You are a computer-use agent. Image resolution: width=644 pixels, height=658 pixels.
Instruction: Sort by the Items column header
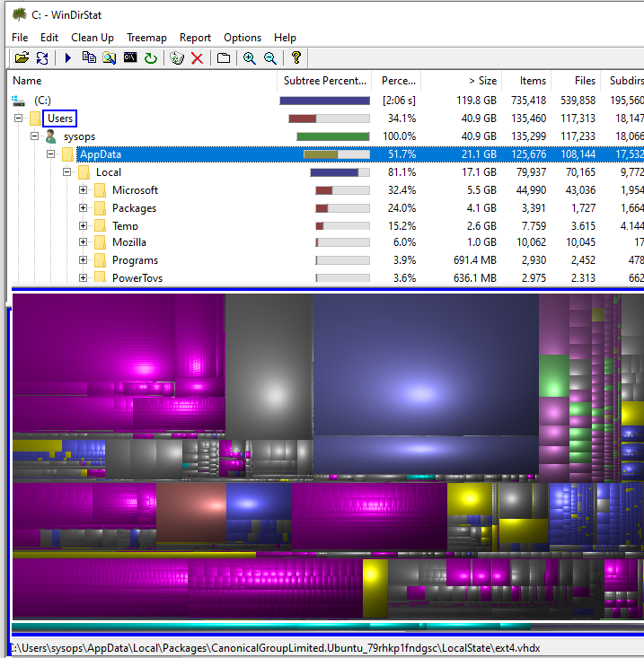coord(526,81)
